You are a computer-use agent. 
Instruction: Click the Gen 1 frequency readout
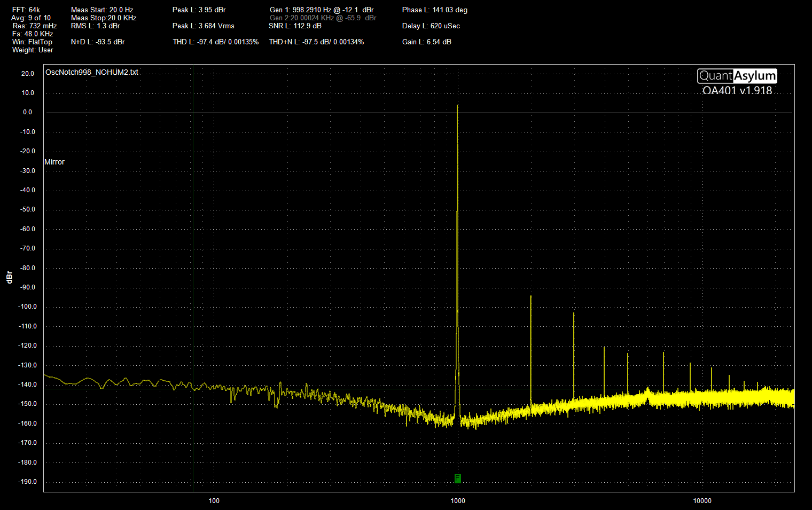[x=322, y=10]
